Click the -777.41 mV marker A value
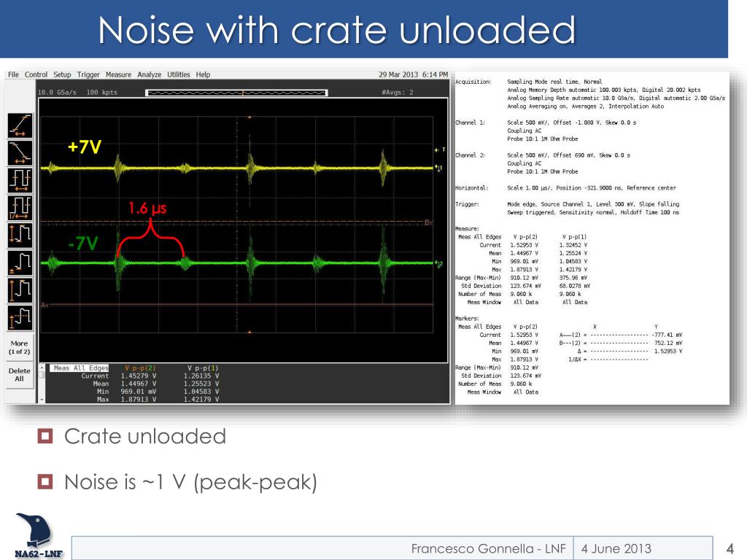The width and height of the screenshot is (747, 560). [x=667, y=335]
